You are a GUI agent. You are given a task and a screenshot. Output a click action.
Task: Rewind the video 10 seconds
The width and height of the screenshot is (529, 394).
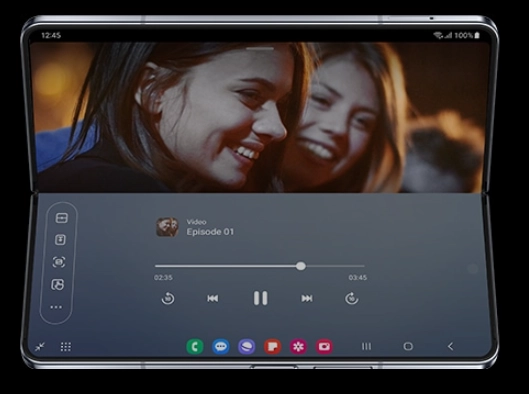(x=168, y=299)
